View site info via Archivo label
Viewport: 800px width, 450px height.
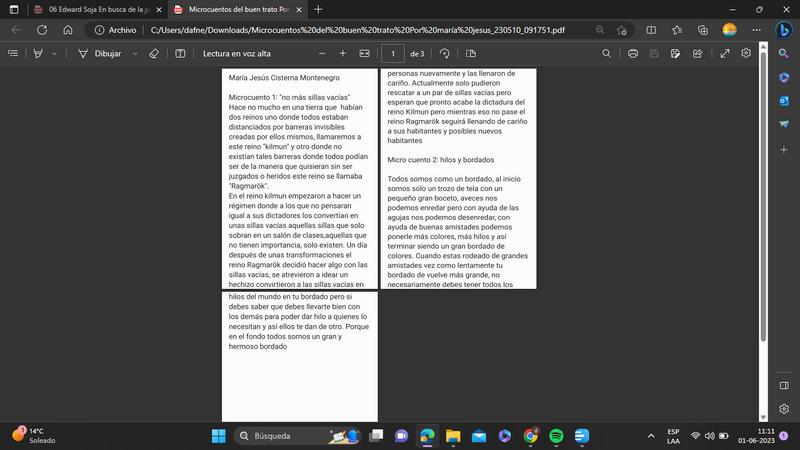tap(116, 30)
